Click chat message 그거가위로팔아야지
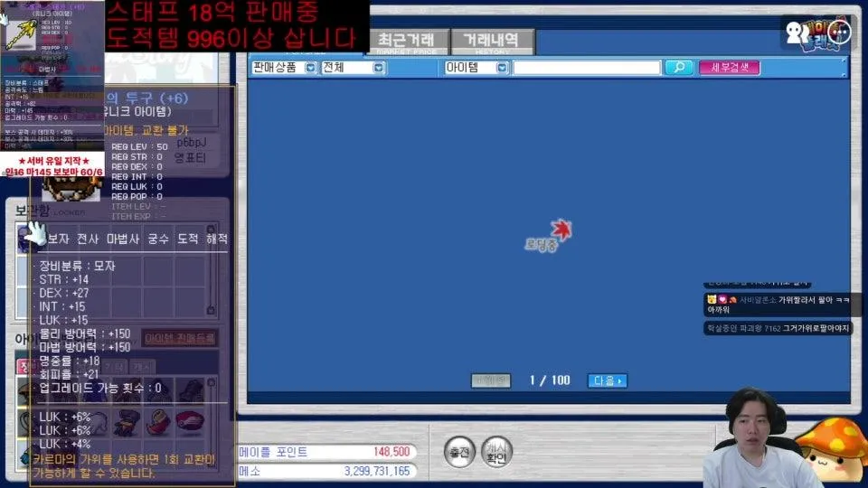This screenshot has width=868, height=488. coord(778,328)
